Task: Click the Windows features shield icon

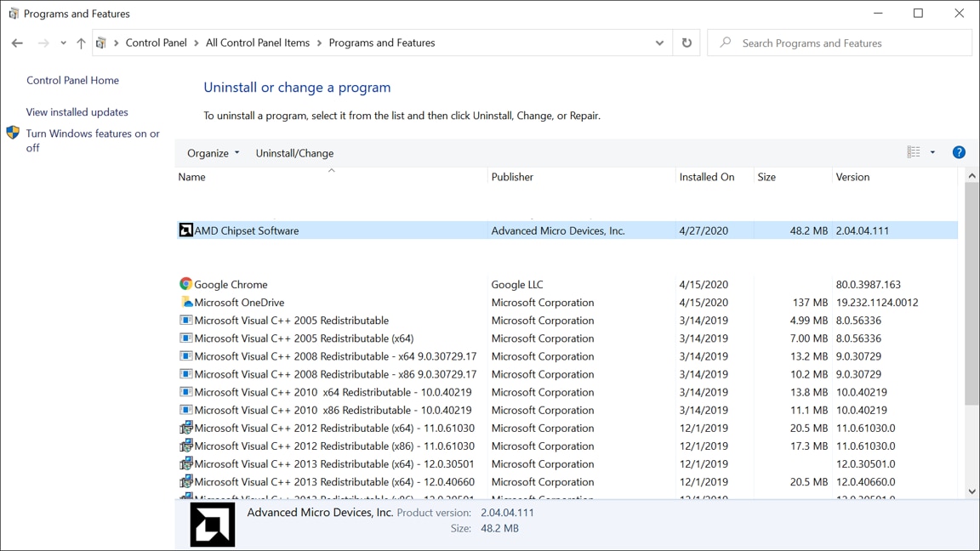Action: coord(13,133)
